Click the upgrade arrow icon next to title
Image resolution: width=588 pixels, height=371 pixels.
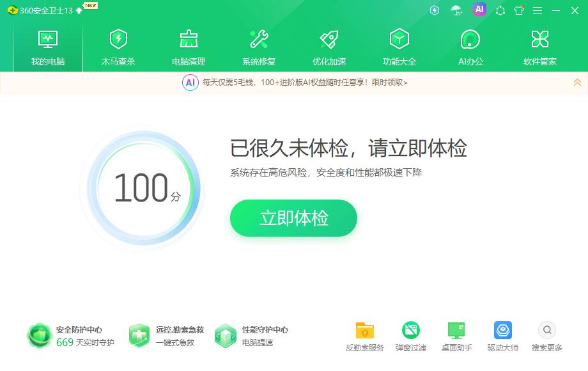pyautogui.click(x=79, y=10)
